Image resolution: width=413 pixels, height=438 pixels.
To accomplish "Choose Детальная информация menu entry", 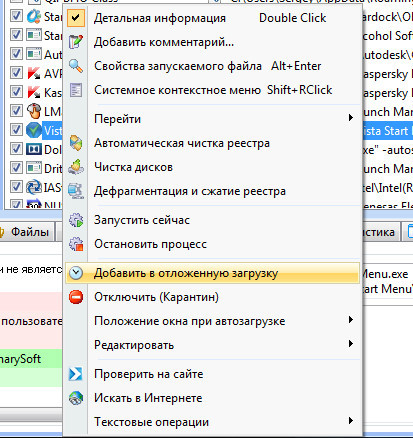I will [213, 18].
